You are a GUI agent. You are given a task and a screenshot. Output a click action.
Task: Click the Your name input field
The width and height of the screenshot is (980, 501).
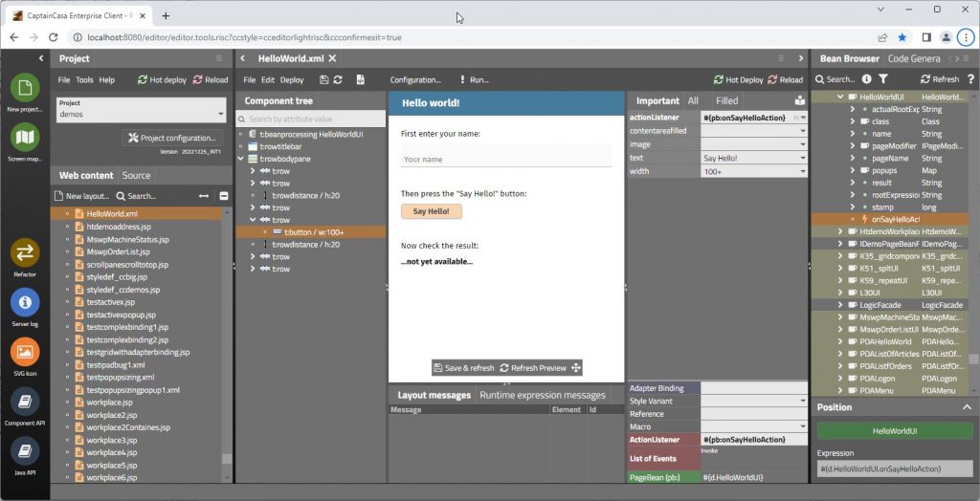click(505, 159)
